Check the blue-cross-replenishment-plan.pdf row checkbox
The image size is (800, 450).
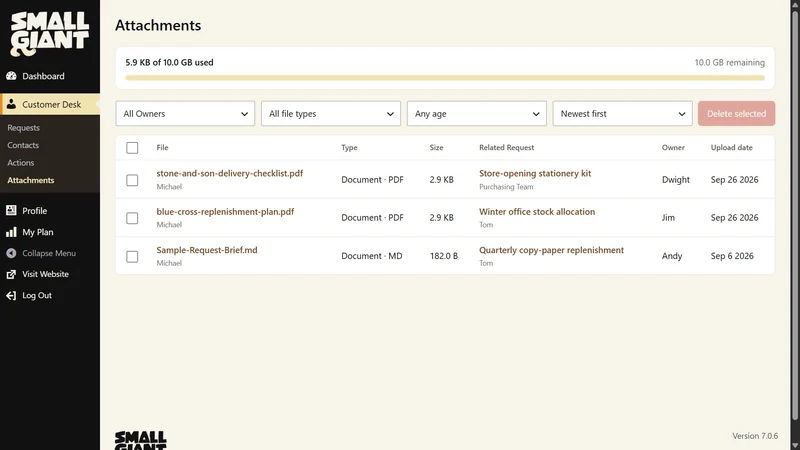132,218
